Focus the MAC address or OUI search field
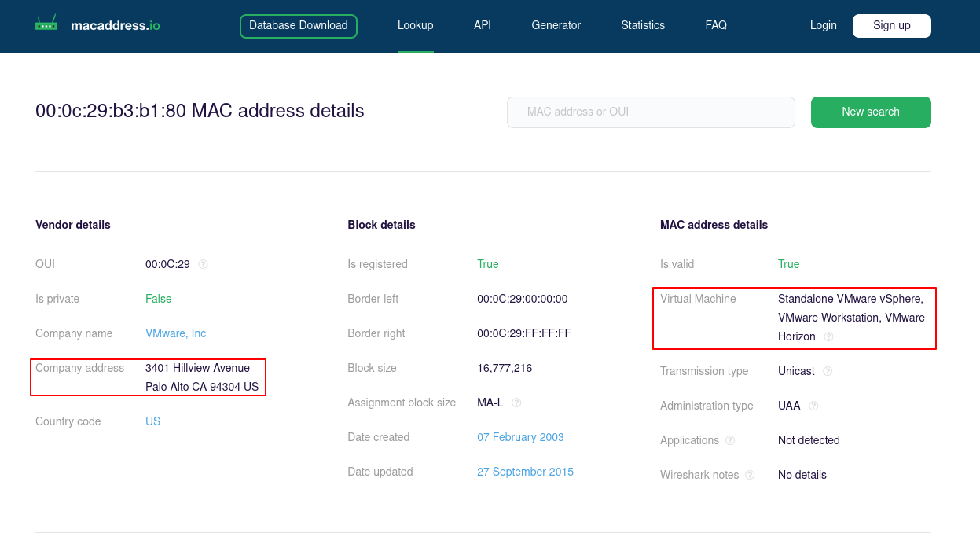 (x=651, y=112)
